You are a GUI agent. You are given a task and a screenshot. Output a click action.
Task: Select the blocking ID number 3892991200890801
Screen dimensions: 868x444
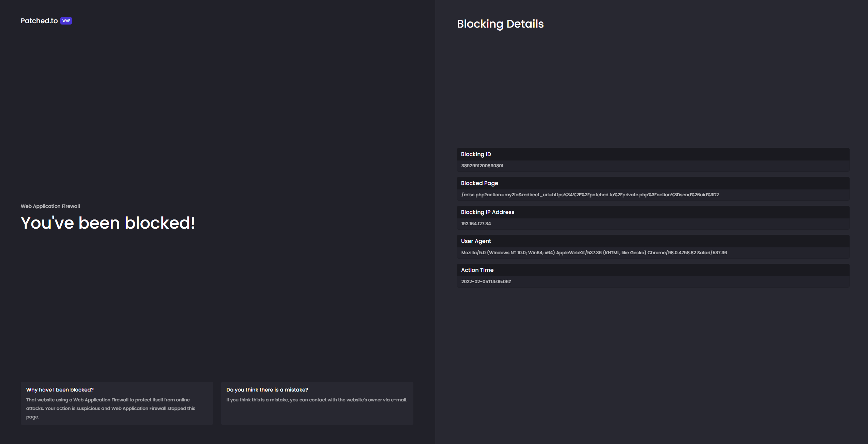click(x=482, y=166)
